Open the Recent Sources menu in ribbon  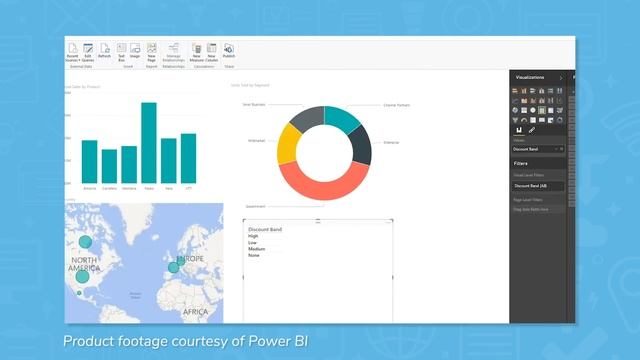pos(73,52)
